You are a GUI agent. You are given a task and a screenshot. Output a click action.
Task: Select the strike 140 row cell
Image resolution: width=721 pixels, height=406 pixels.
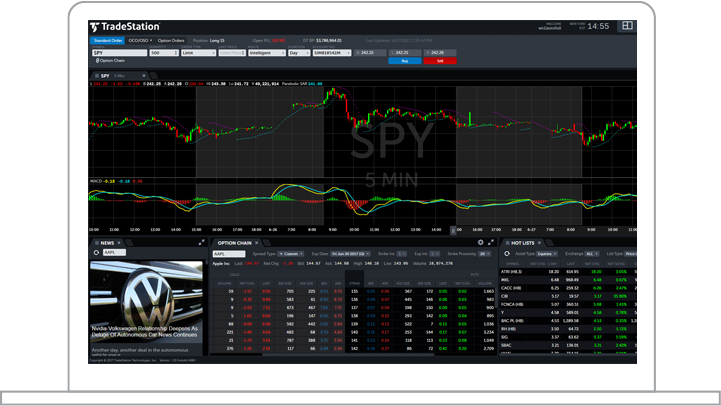tap(354, 332)
